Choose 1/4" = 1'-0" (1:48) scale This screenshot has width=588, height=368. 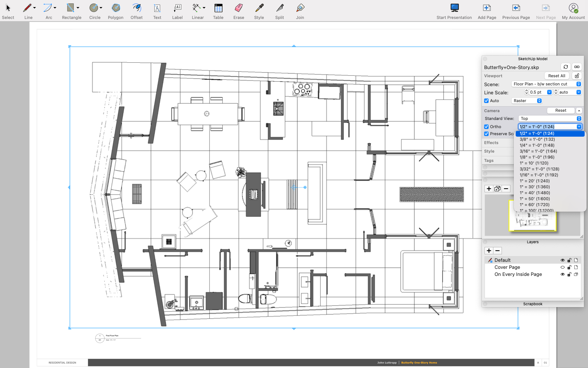coord(537,145)
